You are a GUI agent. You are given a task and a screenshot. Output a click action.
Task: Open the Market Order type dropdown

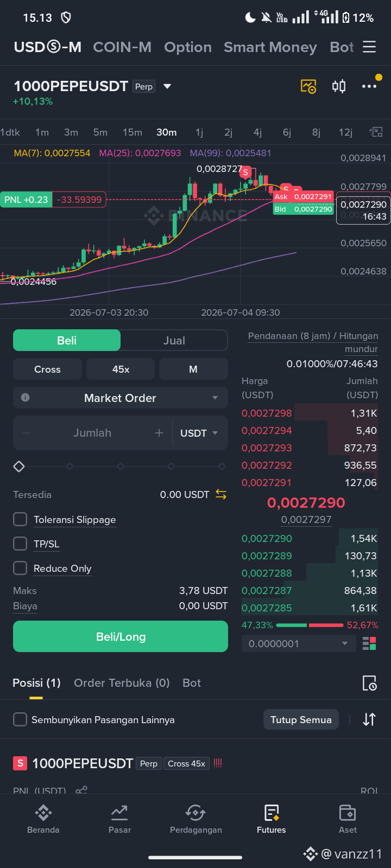121,398
